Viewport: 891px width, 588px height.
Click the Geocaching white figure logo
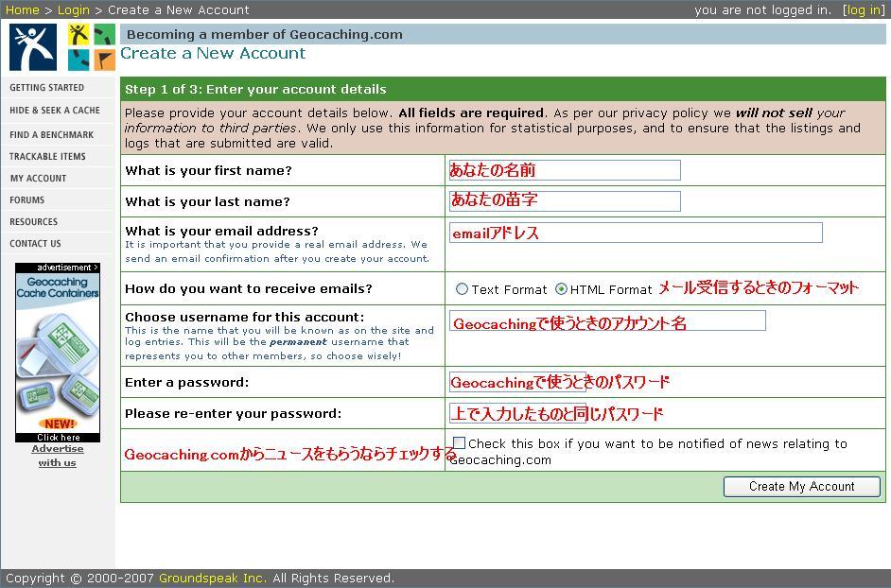click(33, 47)
